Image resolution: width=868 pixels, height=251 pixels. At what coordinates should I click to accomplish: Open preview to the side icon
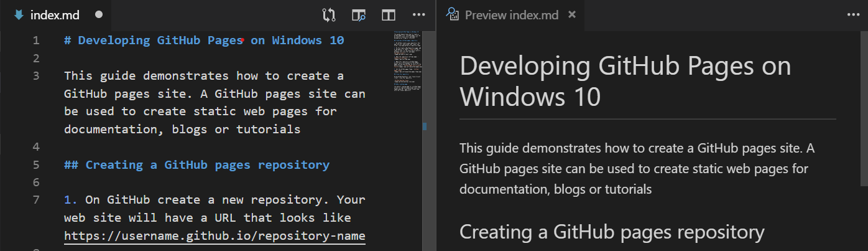[x=358, y=15]
